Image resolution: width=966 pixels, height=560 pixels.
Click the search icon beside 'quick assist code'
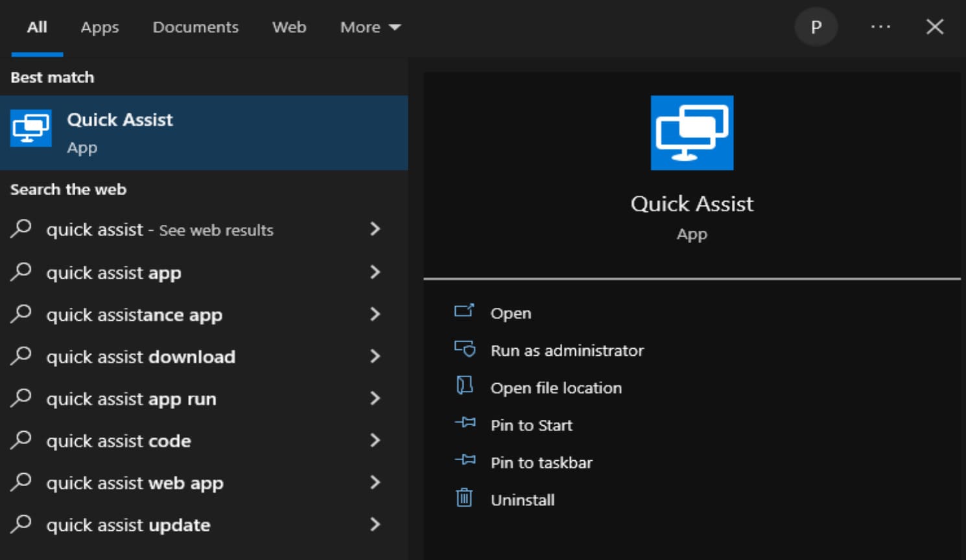coord(21,439)
